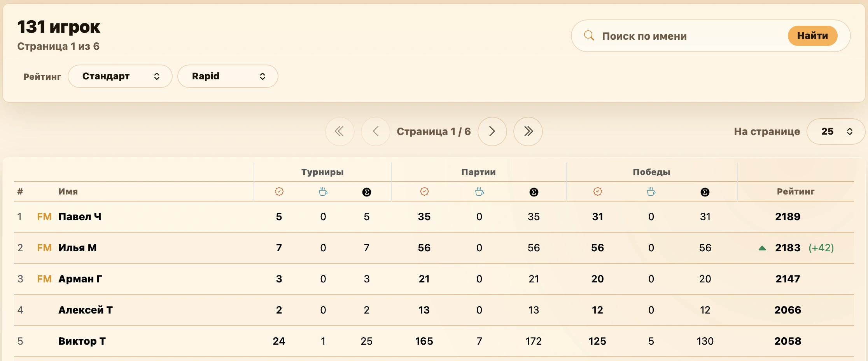Click rating value 2189
868x361 pixels.
pos(788,217)
